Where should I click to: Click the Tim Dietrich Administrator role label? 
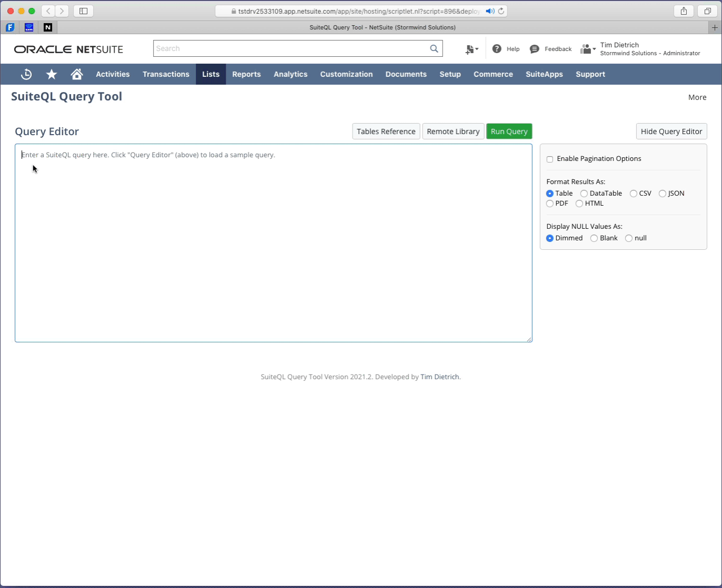tap(650, 49)
